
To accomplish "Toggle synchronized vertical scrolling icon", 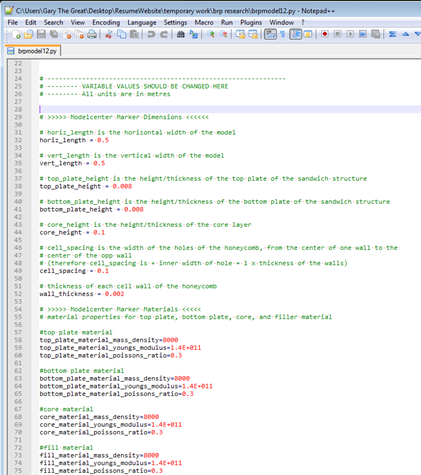I will tap(240, 34).
